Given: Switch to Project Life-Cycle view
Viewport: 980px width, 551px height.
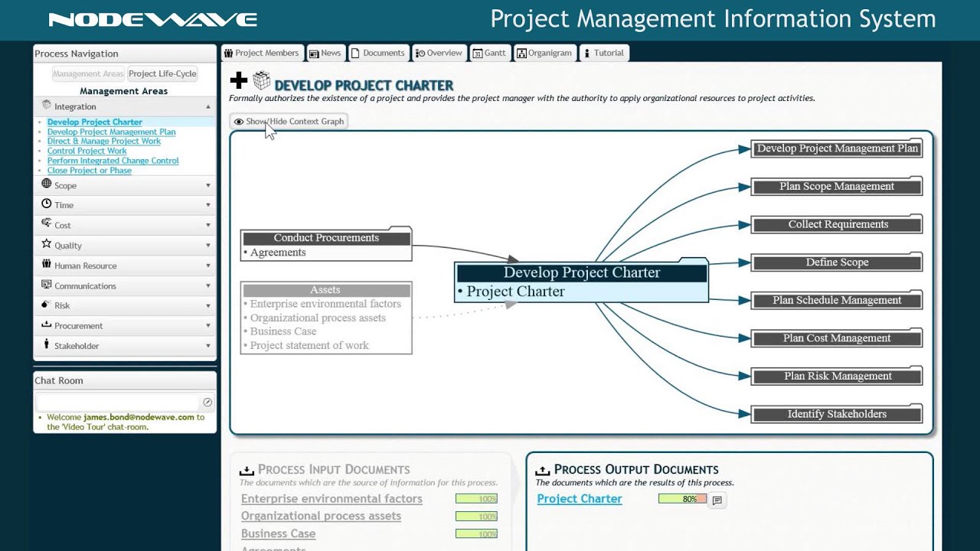Looking at the screenshot, I should (x=162, y=73).
